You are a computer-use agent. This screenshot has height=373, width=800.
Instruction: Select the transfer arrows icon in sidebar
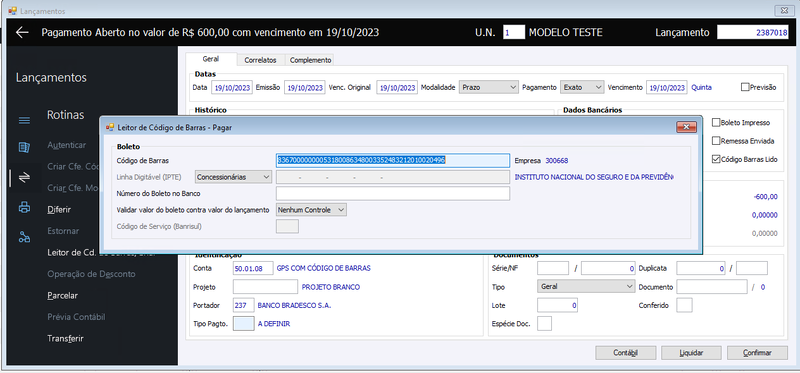coord(24,178)
